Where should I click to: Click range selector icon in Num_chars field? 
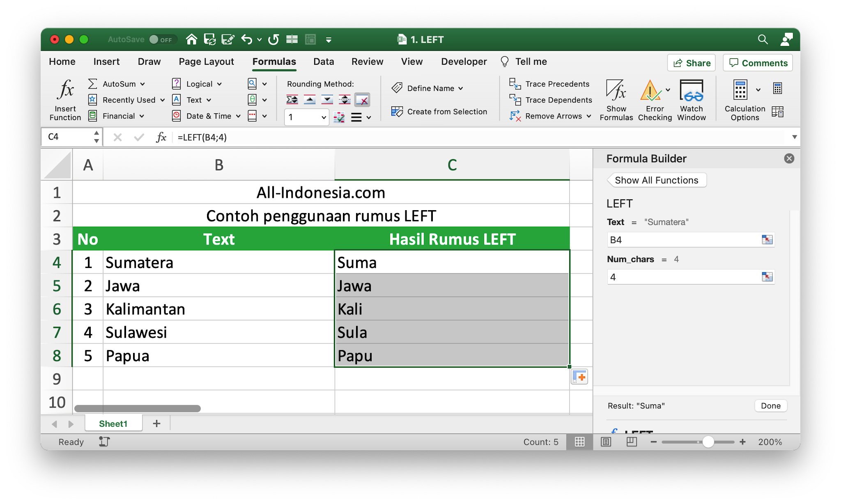767,277
